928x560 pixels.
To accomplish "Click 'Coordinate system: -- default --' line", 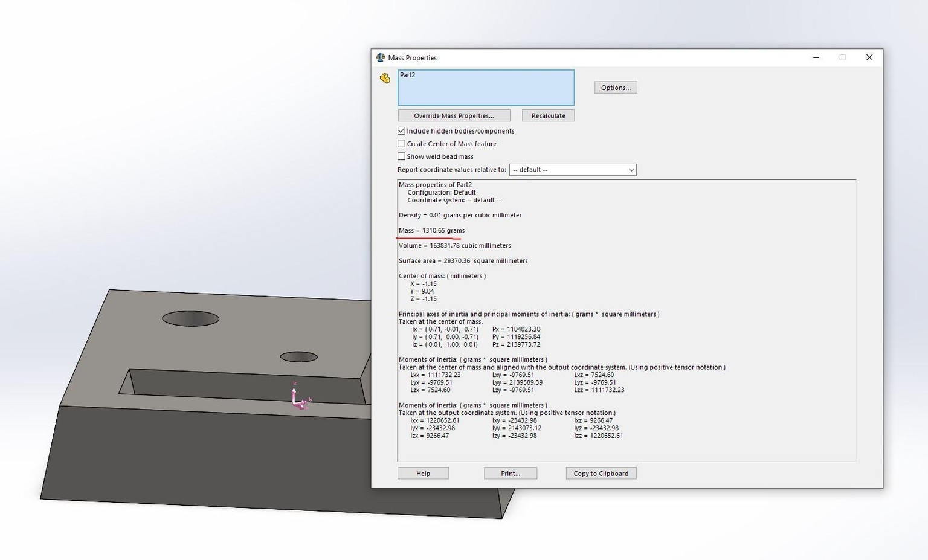I will pos(454,200).
